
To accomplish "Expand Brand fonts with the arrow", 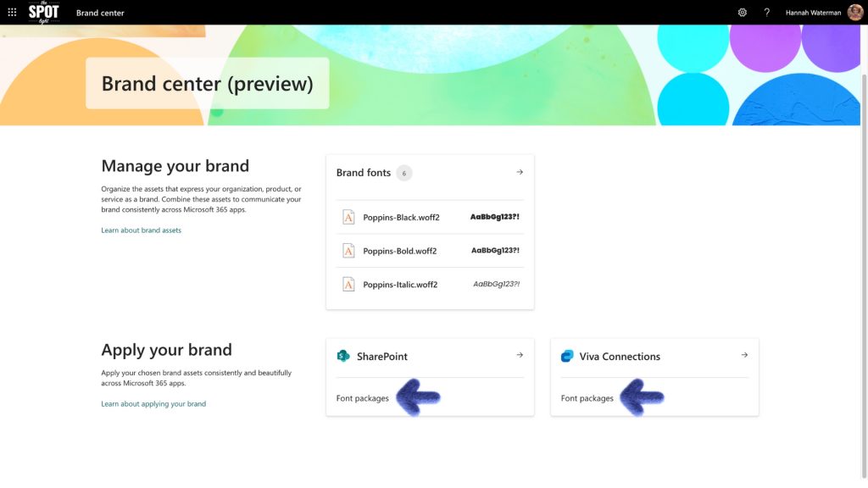I will 520,172.
